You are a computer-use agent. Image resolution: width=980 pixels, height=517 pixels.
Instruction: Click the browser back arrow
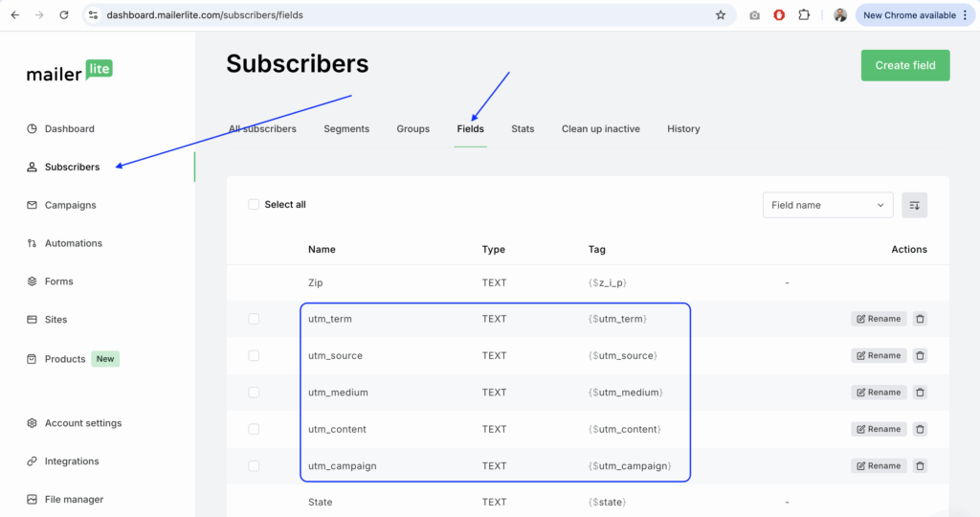15,15
